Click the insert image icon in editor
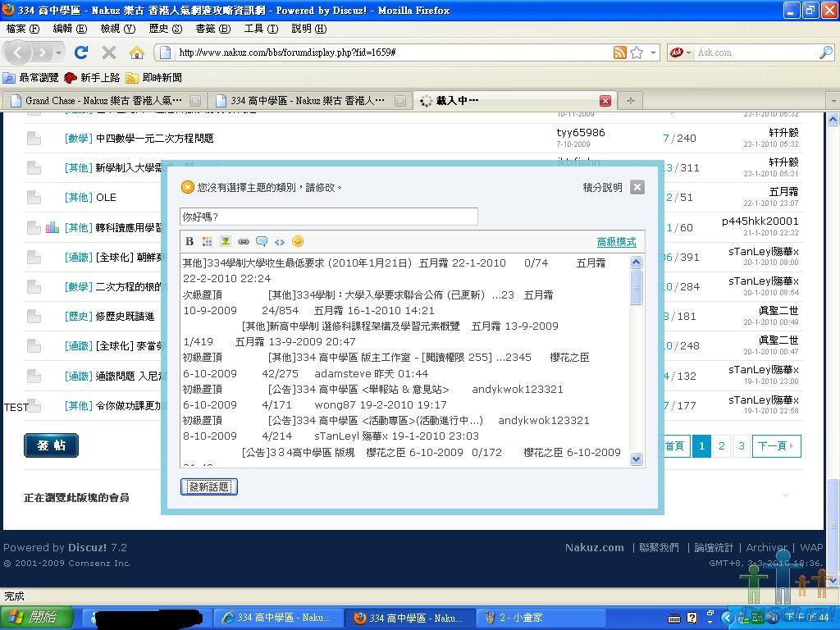Screen dimensions: 840x630 click(x=226, y=241)
